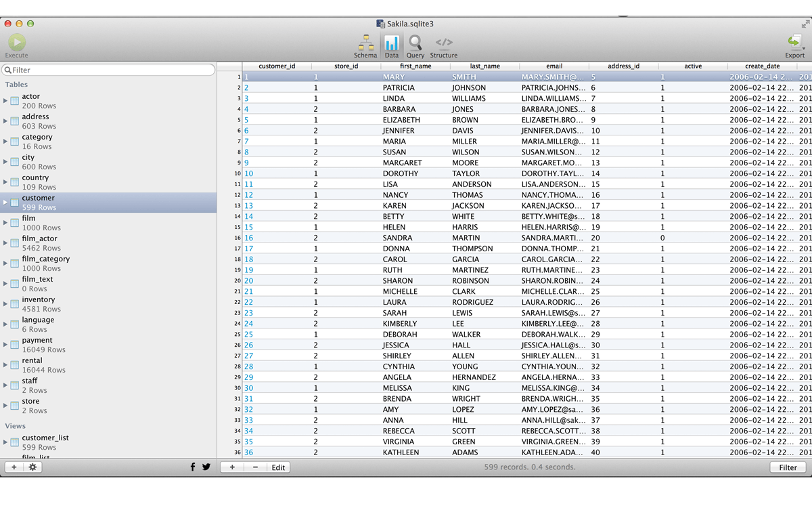Click the Sakila.sqlite3 document icon in title

381,24
